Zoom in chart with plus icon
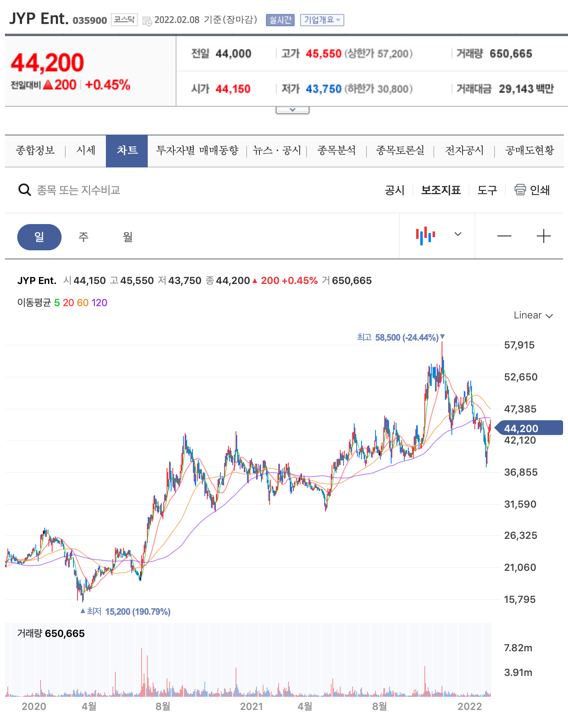Screen dimensions: 568x728 tap(543, 236)
